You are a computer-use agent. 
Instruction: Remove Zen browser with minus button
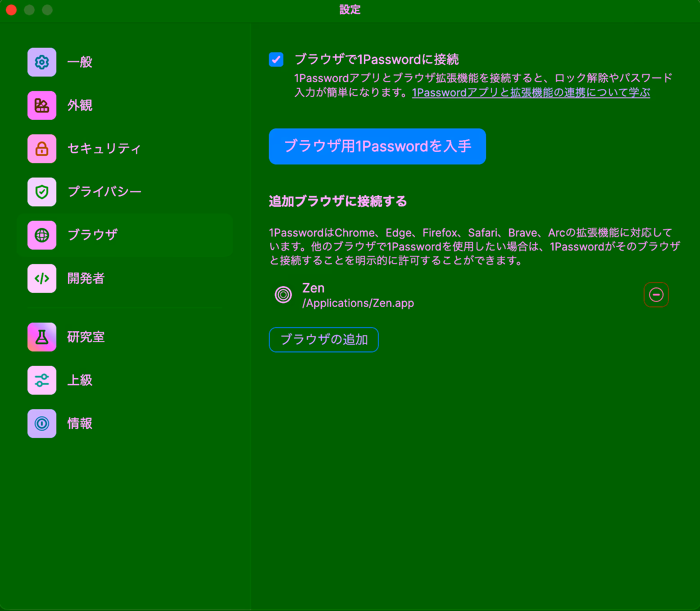(656, 295)
